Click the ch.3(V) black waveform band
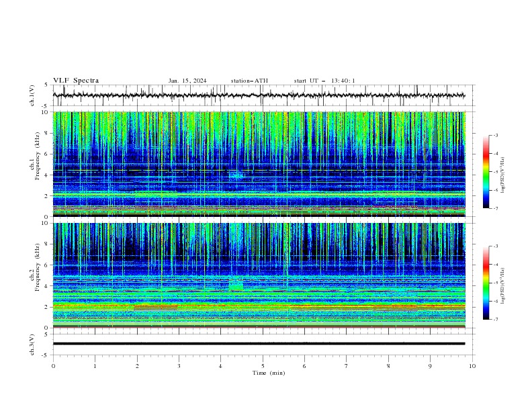This screenshot has width=532, height=411. [x=259, y=344]
